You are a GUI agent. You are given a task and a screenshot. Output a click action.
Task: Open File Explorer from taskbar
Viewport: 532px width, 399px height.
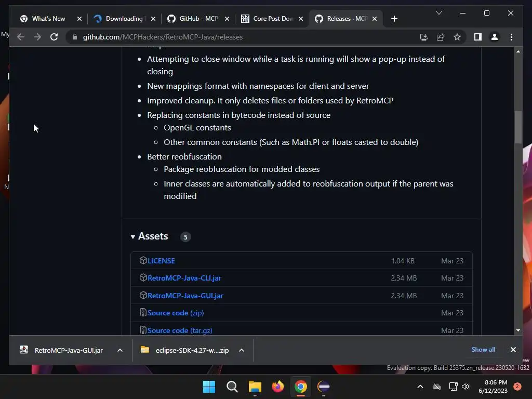(255, 387)
